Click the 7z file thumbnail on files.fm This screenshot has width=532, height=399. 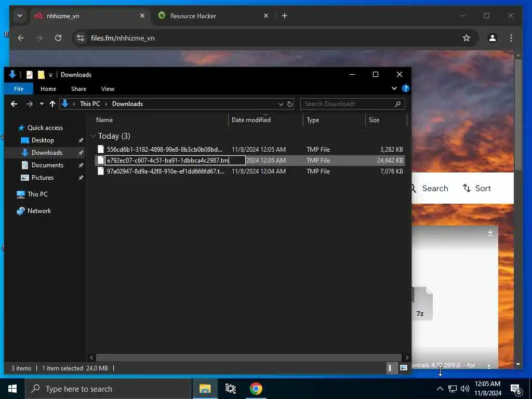point(421,303)
